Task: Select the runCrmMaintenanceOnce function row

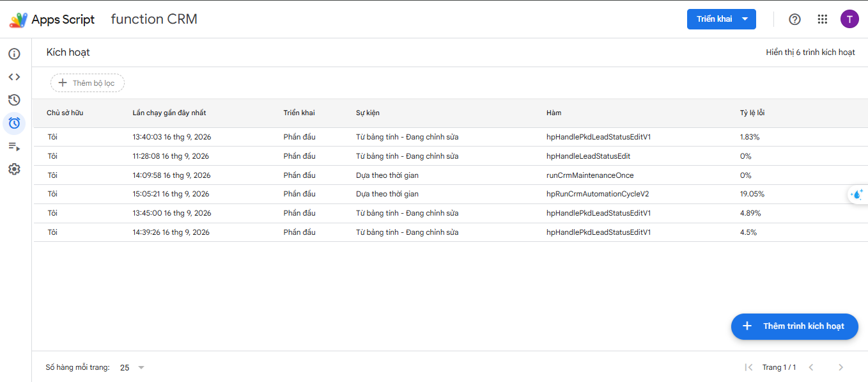Action: tap(451, 175)
